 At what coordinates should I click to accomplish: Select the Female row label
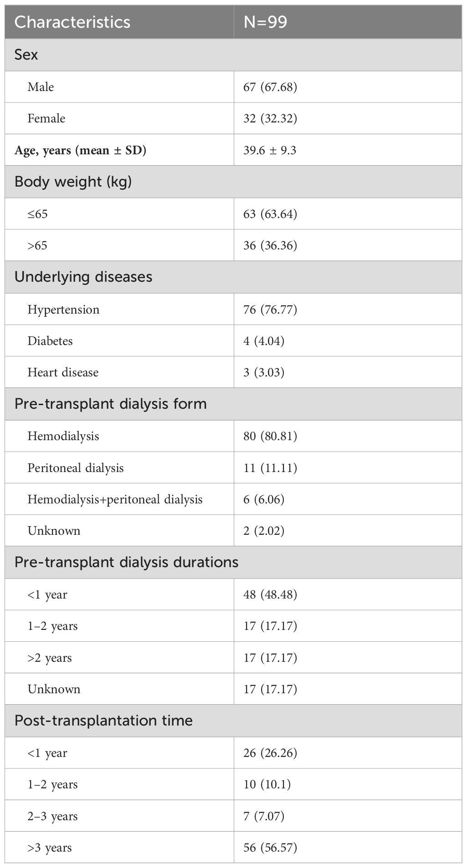click(x=46, y=118)
